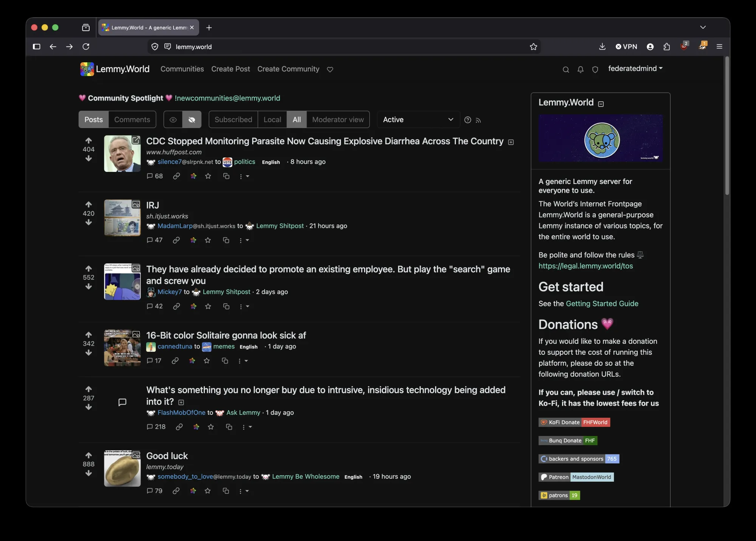This screenshot has height=541, width=756.
Task: Upvote the CDC parasite post
Action: click(88, 141)
